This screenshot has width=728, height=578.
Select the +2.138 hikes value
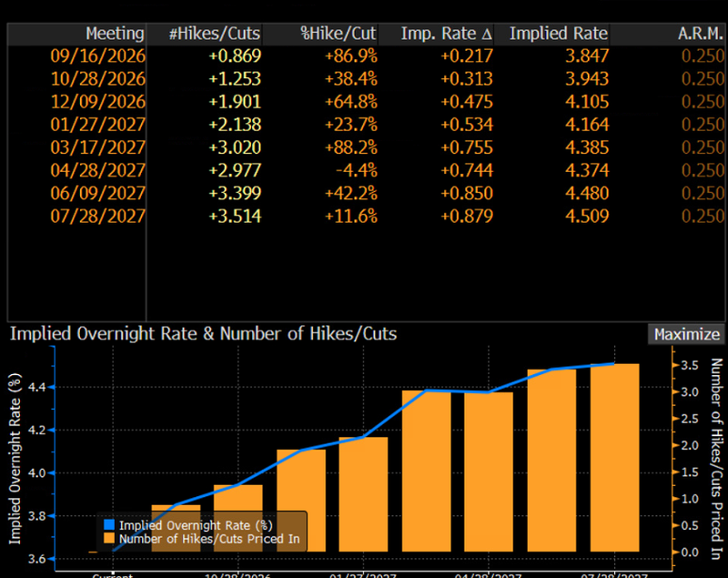point(235,125)
